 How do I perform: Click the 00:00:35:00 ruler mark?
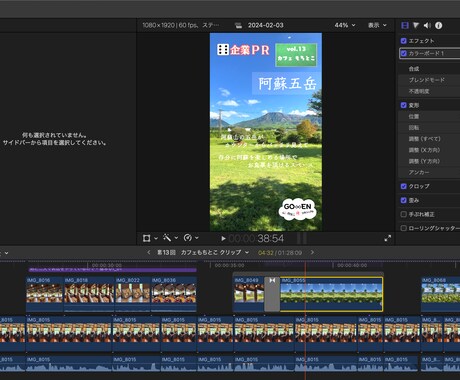229,266
